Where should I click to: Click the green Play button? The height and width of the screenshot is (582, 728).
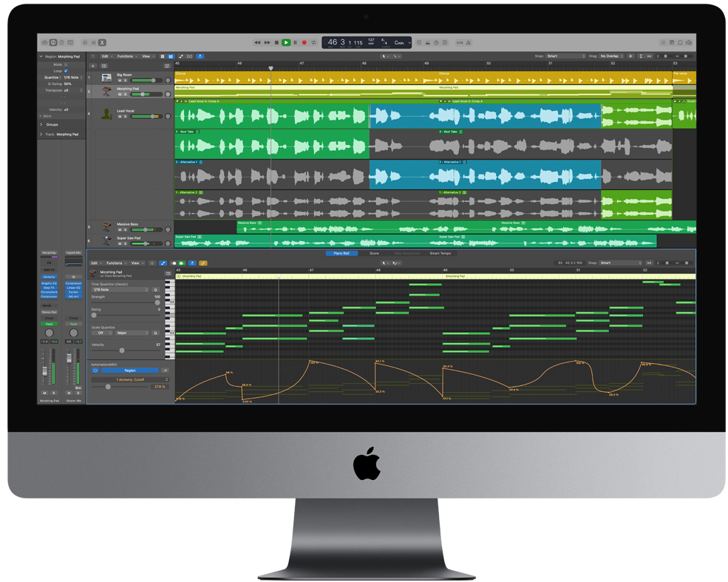(x=286, y=43)
